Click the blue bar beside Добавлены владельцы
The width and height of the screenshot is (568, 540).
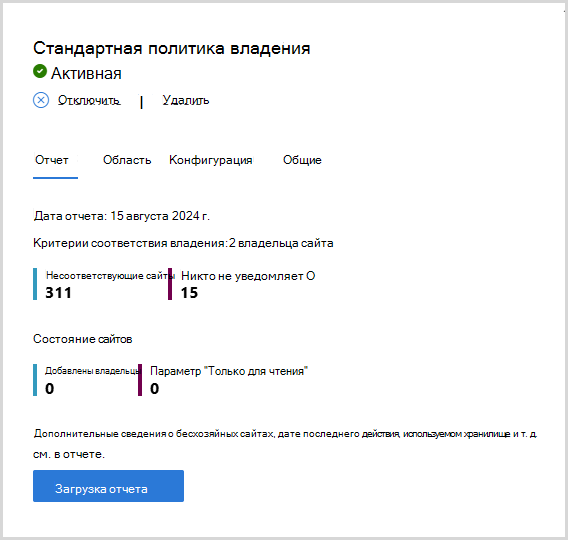tap(35, 380)
